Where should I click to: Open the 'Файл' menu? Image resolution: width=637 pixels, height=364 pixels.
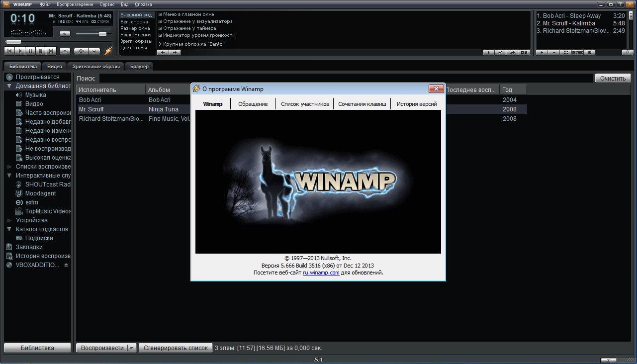(45, 4)
